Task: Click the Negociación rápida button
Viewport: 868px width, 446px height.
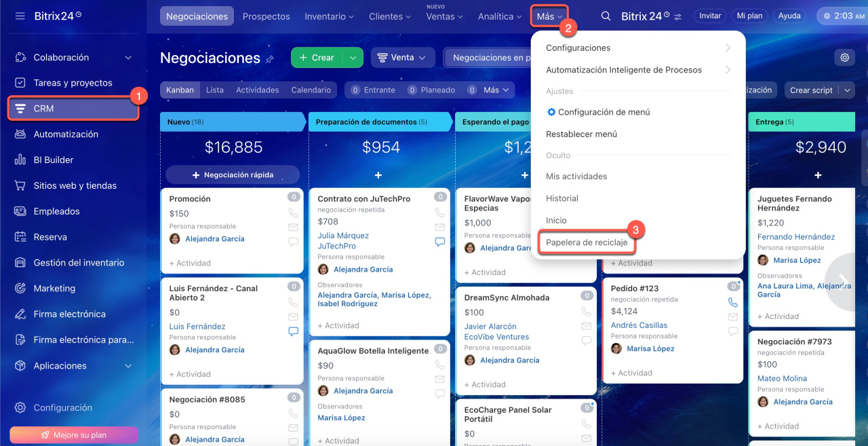Action: (232, 174)
